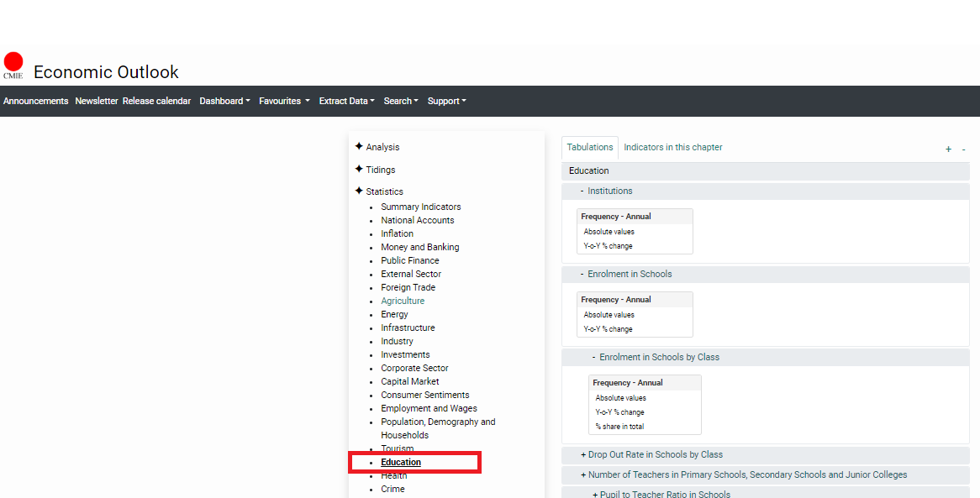Open the Favourites dropdown menu
This screenshot has width=980, height=498.
(x=284, y=101)
